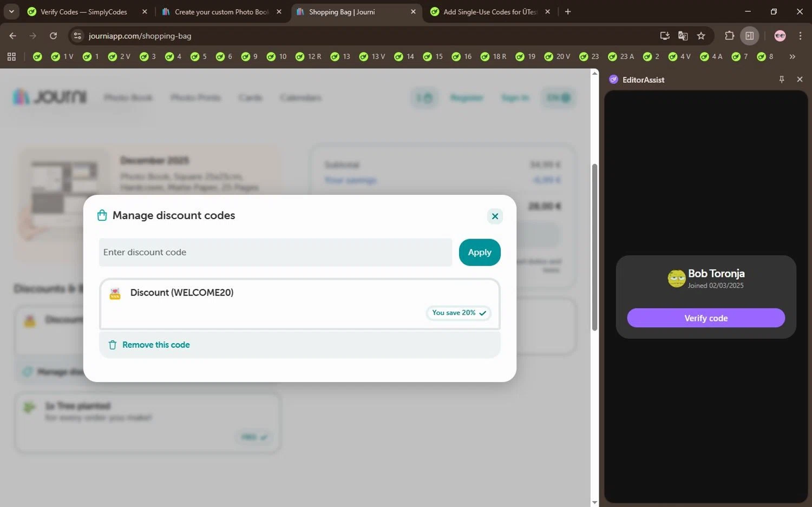Viewport: 812px width, 507px height.
Task: Click the scrollbar down arrow
Action: point(594,502)
